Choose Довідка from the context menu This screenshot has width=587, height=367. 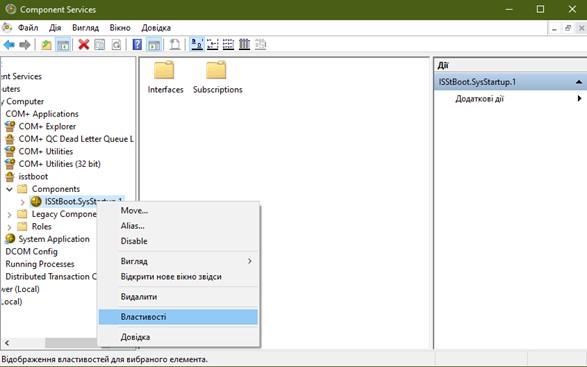coord(178,337)
